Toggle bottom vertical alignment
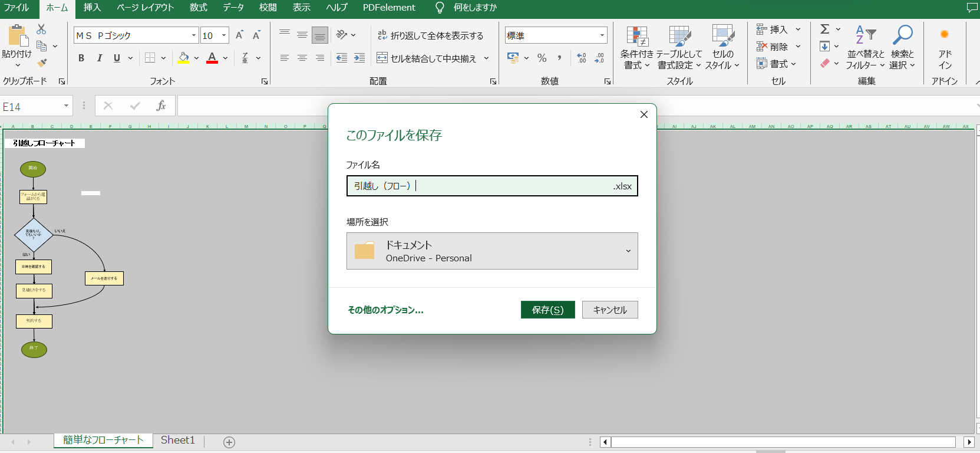Image resolution: width=980 pixels, height=453 pixels. coord(320,35)
